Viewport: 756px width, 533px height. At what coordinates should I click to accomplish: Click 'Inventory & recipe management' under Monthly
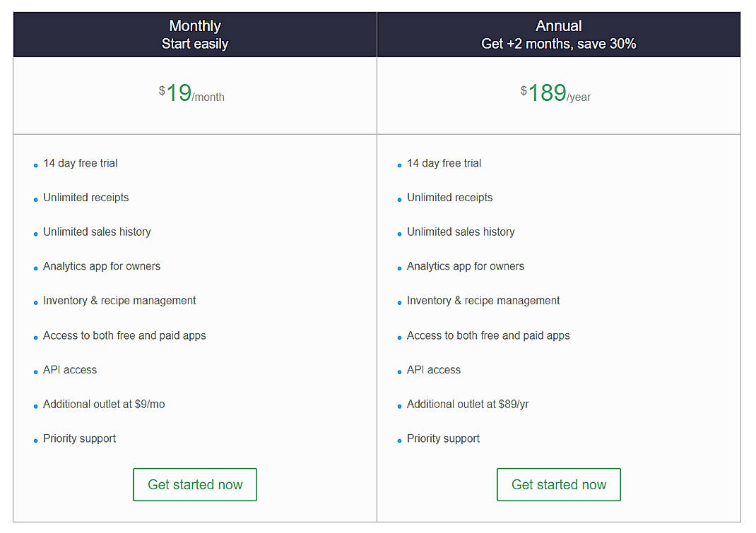(119, 301)
